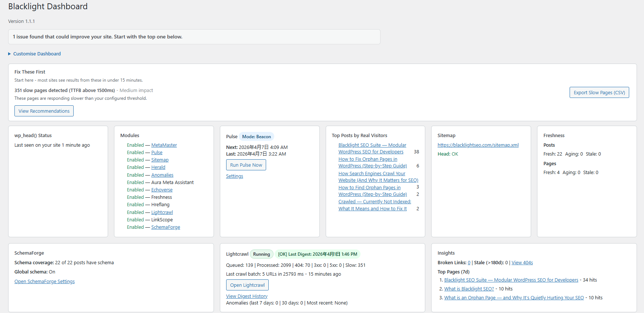
Task: Click the Open Lightcrawl button
Action: [247, 285]
